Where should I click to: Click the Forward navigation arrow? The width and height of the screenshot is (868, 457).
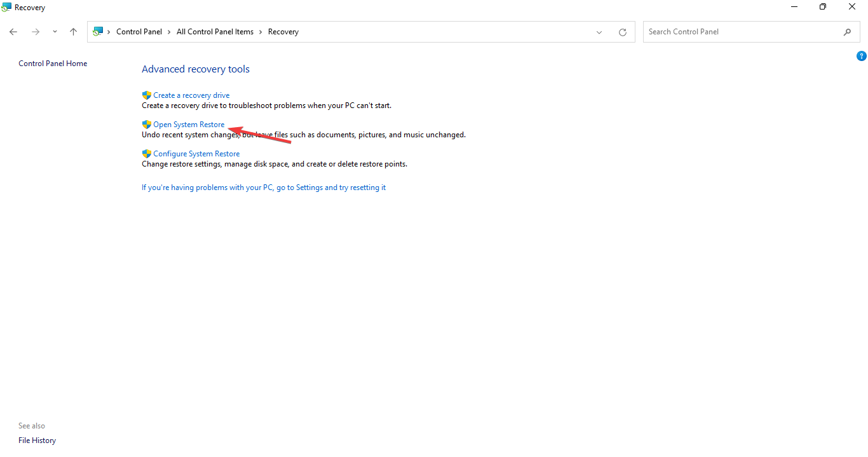pos(36,32)
